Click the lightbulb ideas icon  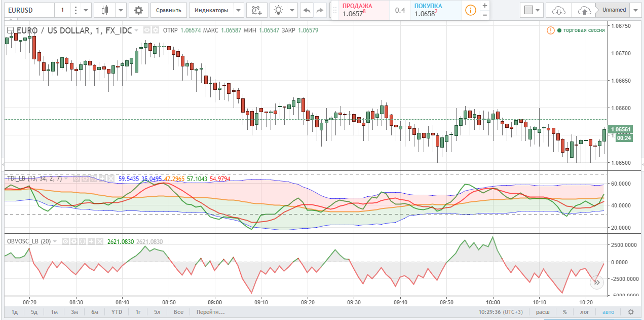click(x=278, y=10)
